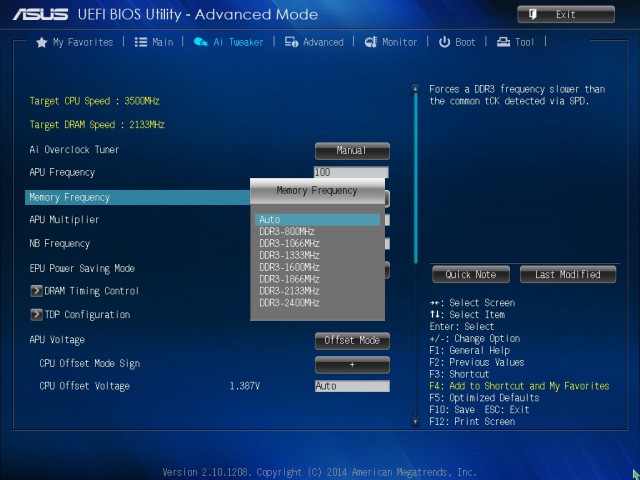
Task: Open the Advanced tab
Action: [x=314, y=42]
